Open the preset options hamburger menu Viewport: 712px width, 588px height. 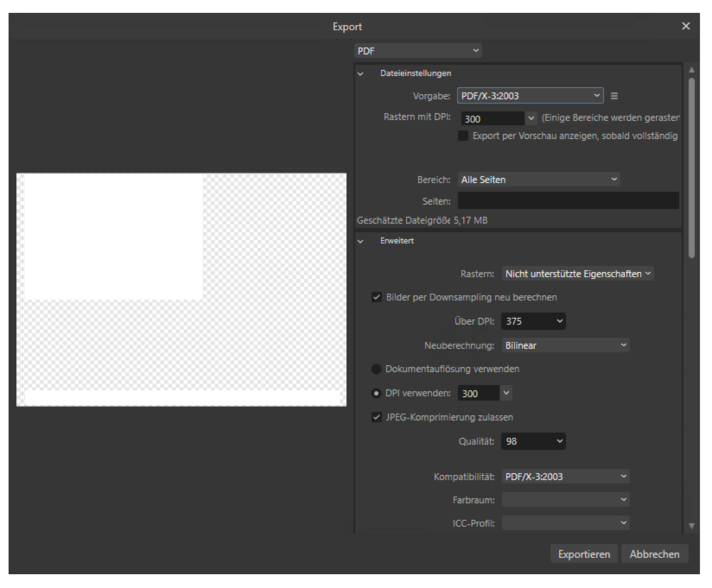pos(614,96)
